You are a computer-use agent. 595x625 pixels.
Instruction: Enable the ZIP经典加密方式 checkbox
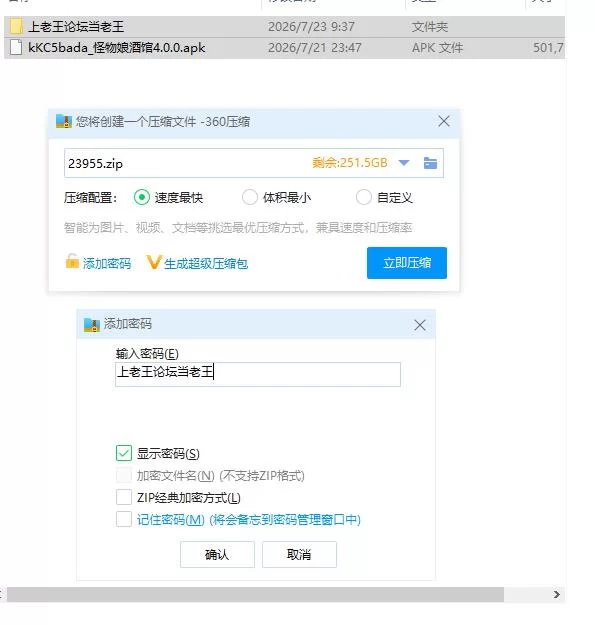[x=124, y=497]
